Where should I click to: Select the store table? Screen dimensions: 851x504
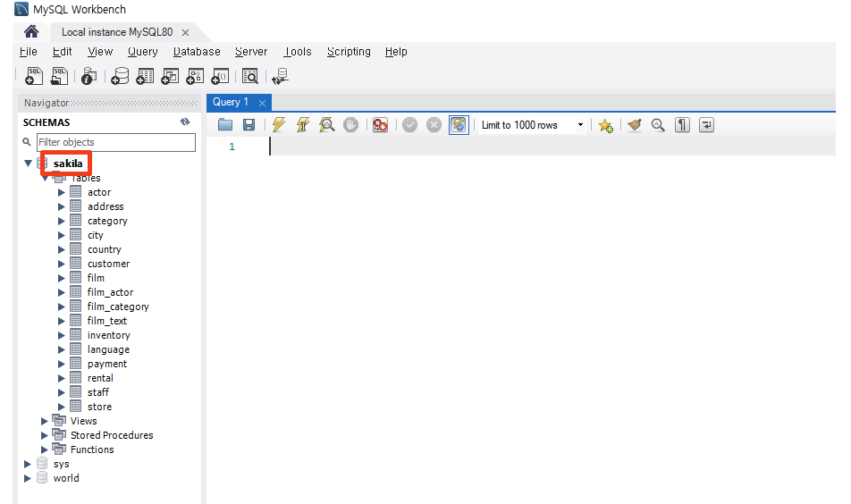[x=99, y=407]
